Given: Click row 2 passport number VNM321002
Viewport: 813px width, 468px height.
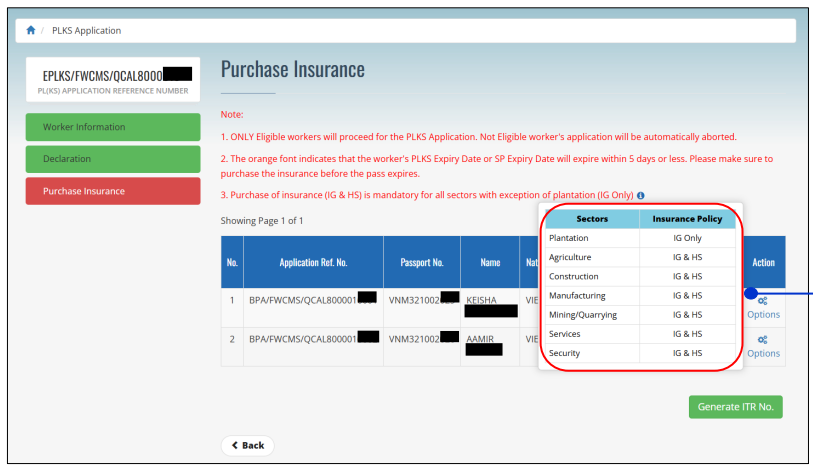Looking at the screenshot, I should [x=423, y=338].
